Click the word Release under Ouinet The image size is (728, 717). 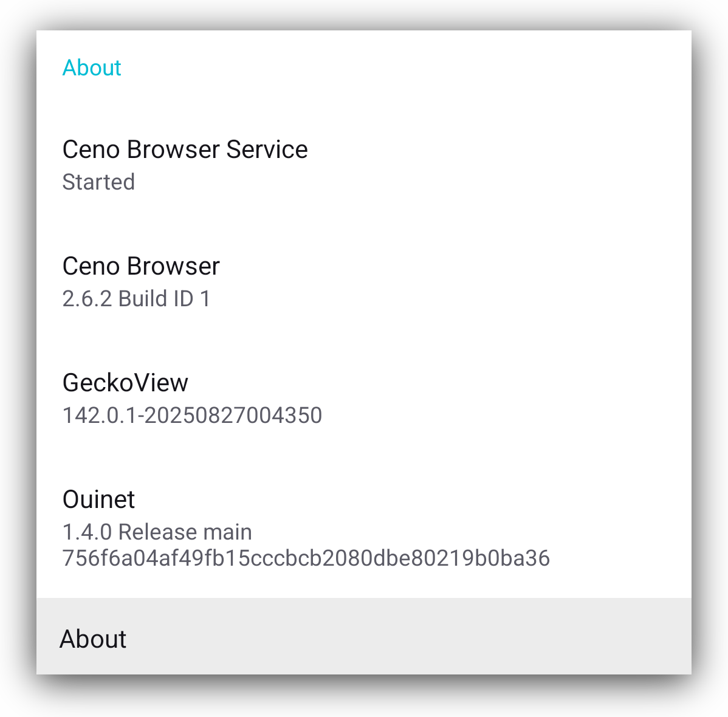[157, 532]
